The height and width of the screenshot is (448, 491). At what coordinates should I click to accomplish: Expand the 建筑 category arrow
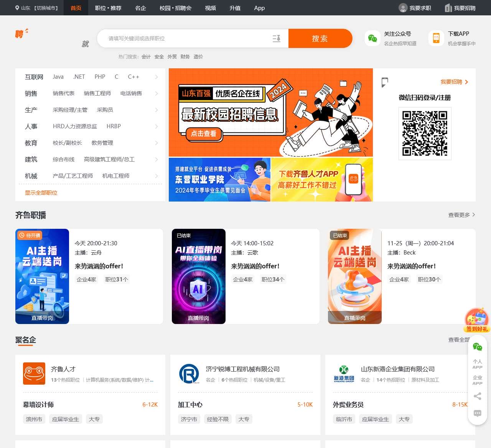pyautogui.click(x=156, y=159)
